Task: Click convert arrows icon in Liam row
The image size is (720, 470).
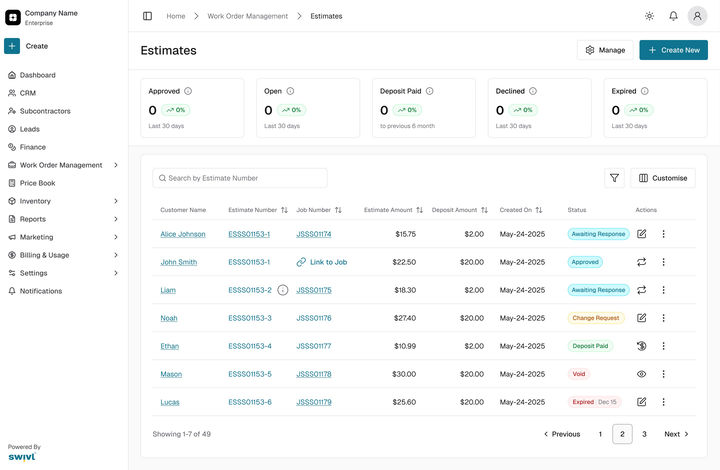Action: [641, 290]
